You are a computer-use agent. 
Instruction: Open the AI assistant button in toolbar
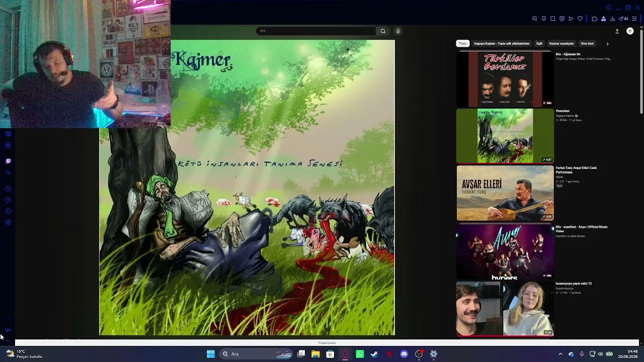(x=624, y=19)
